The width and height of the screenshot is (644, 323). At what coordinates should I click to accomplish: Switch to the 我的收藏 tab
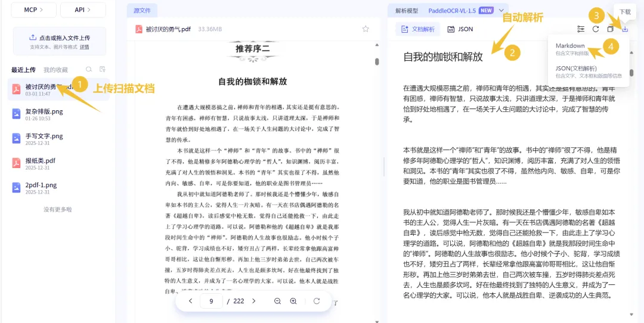[56, 70]
